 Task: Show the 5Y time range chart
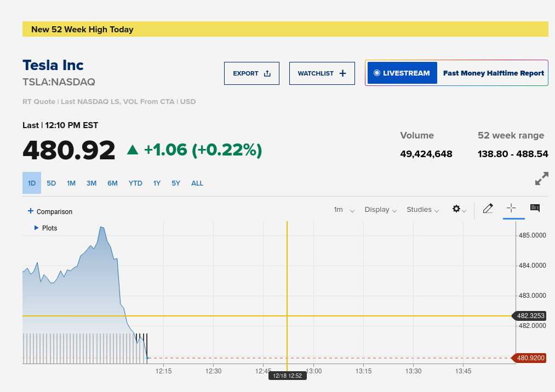tap(176, 183)
